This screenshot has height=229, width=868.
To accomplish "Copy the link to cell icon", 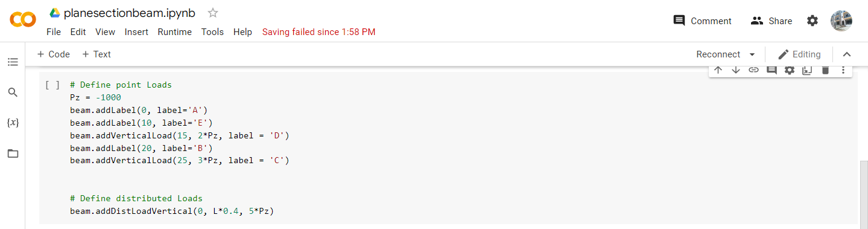I will pos(753,70).
